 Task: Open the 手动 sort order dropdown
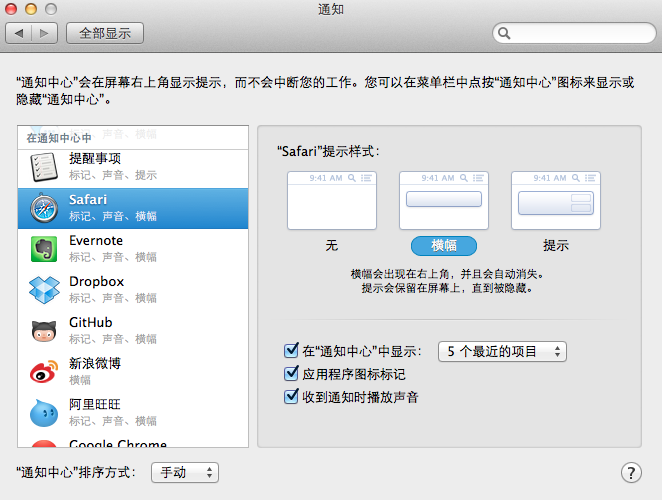(x=185, y=473)
